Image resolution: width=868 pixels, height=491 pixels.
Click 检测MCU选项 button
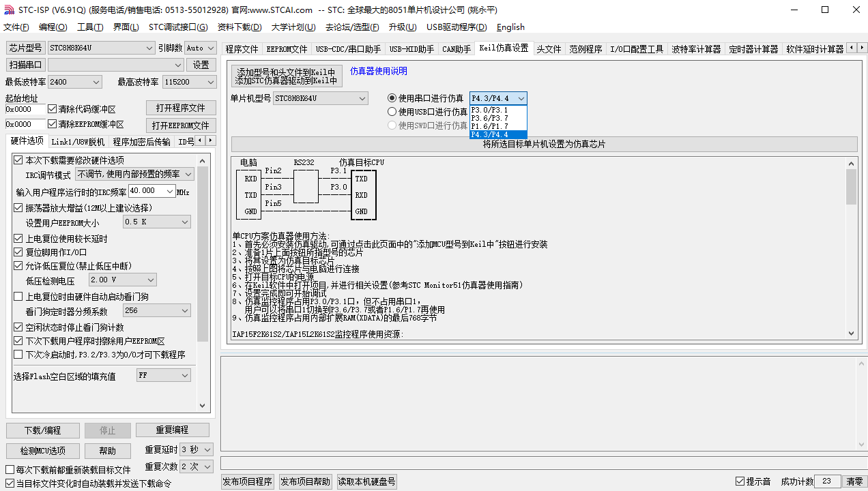42,451
